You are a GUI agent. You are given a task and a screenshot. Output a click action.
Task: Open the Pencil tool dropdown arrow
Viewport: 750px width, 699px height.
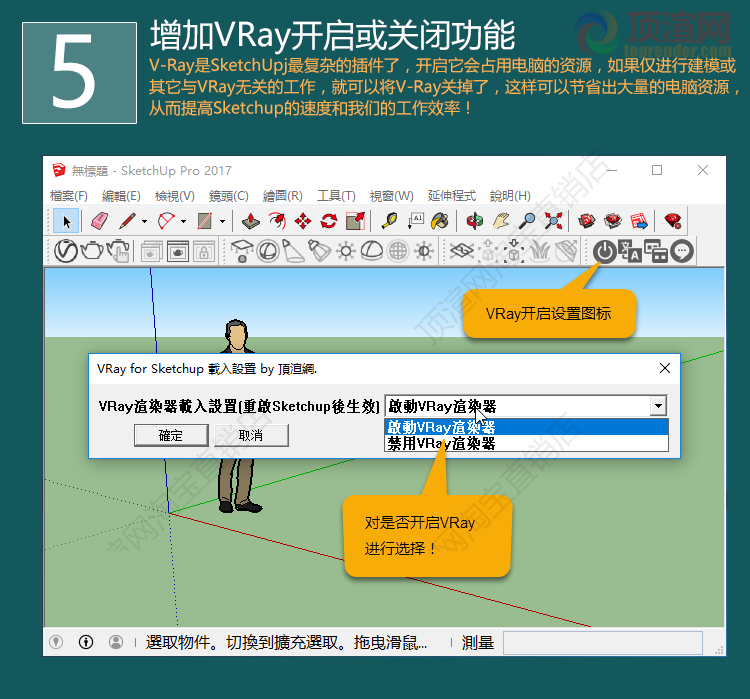[x=144, y=222]
